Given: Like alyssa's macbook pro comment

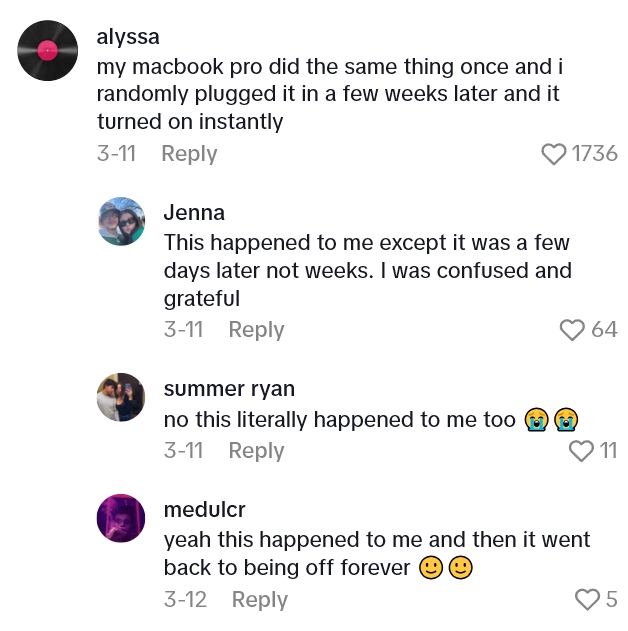Looking at the screenshot, I should pyautogui.click(x=554, y=154).
